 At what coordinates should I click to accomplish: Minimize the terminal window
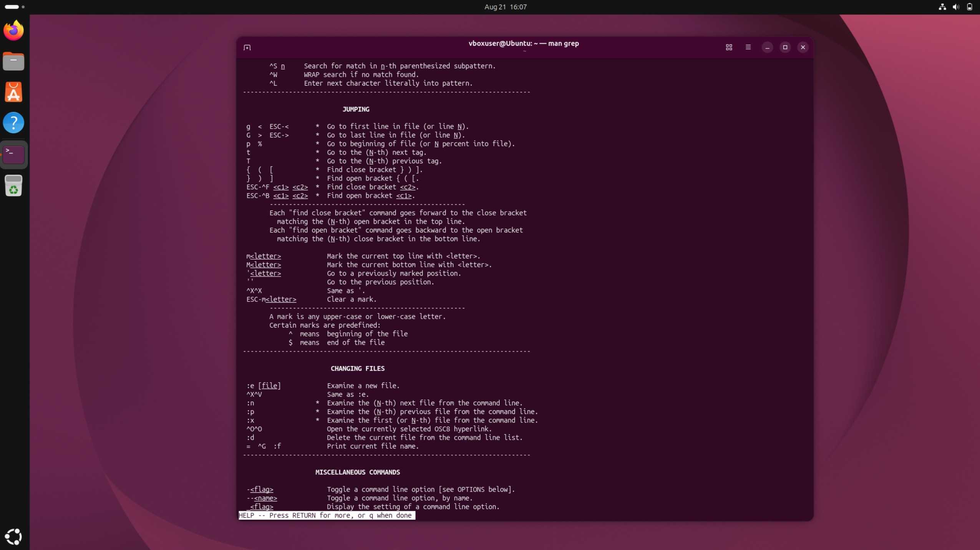point(767,47)
